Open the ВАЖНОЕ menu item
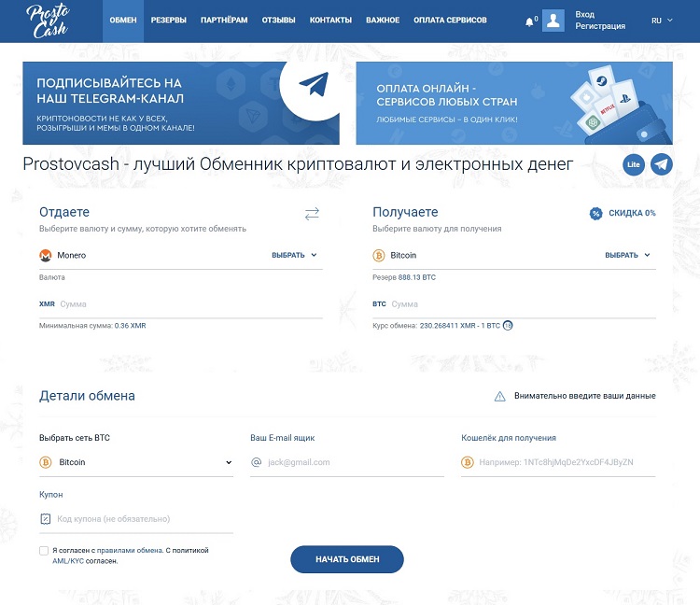This screenshot has width=700, height=605. [x=383, y=21]
